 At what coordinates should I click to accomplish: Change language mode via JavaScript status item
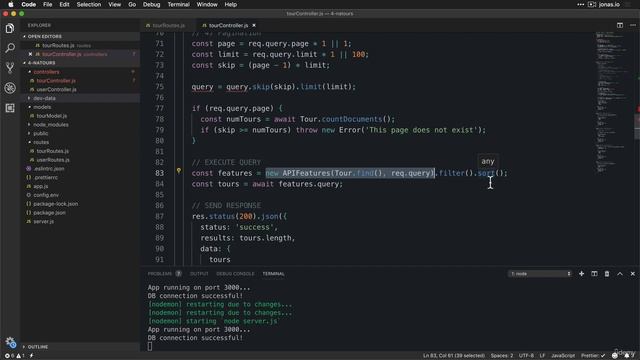click(563, 356)
